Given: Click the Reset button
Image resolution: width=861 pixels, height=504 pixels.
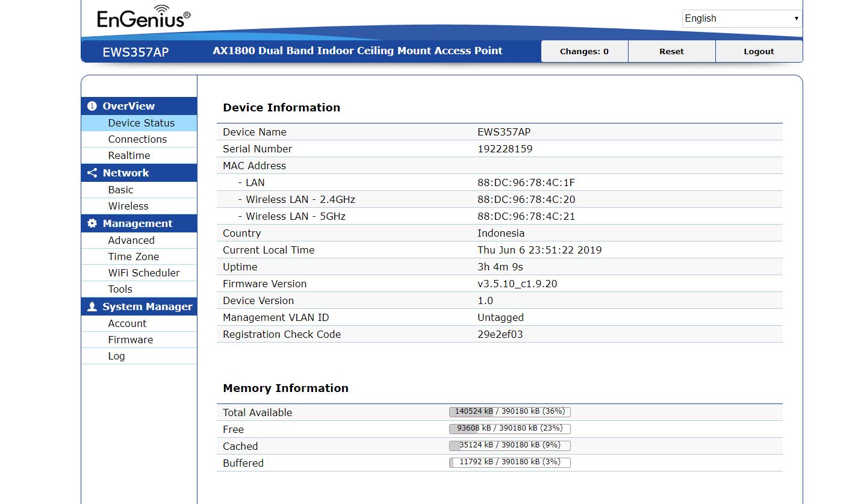Looking at the screenshot, I should (671, 51).
